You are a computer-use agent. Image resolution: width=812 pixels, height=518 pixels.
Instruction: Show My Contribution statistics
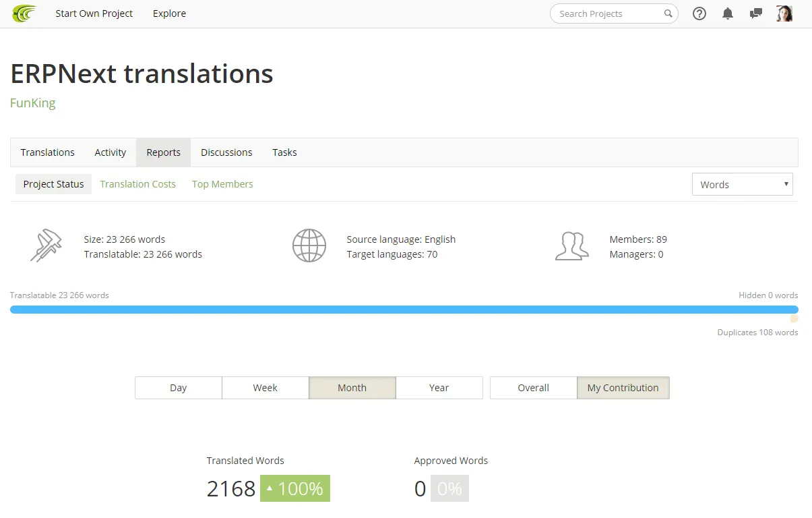point(623,388)
